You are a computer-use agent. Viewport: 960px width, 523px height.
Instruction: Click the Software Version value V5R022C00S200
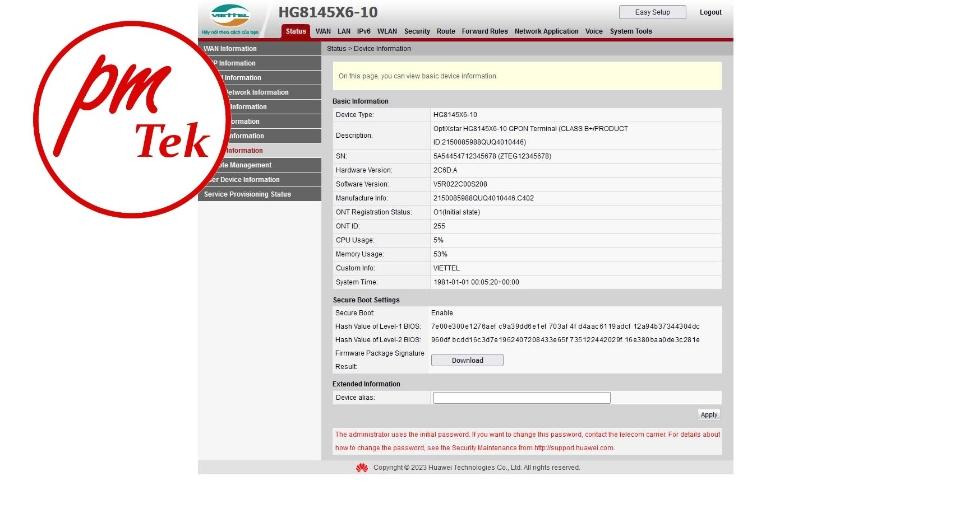(x=460, y=184)
